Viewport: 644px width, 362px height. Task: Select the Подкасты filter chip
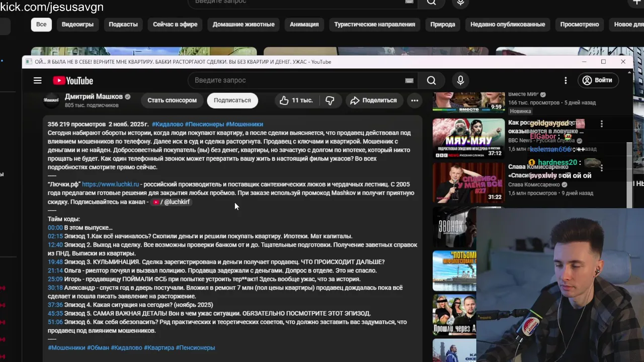click(123, 24)
